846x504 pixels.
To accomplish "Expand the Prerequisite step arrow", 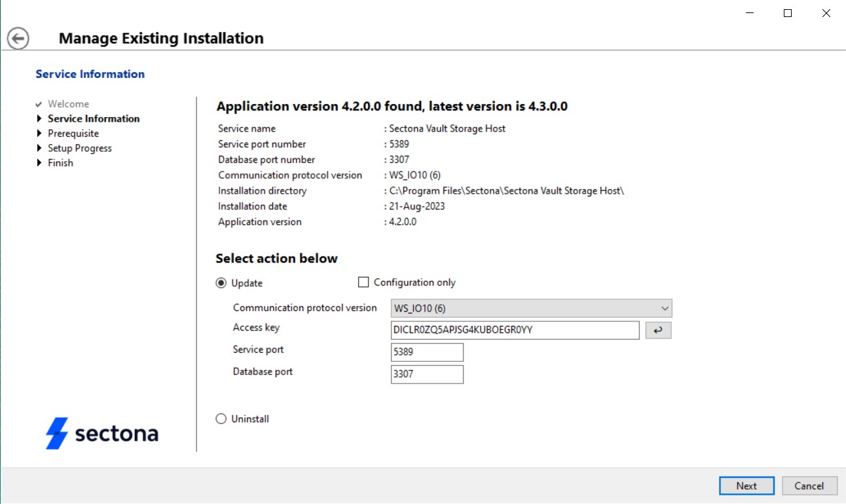I will coord(39,134).
